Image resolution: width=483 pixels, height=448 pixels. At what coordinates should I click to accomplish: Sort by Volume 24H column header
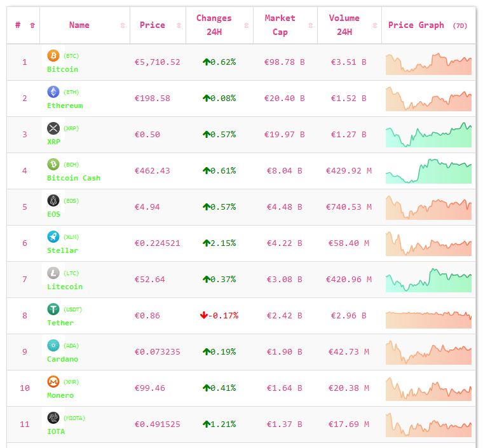click(344, 25)
